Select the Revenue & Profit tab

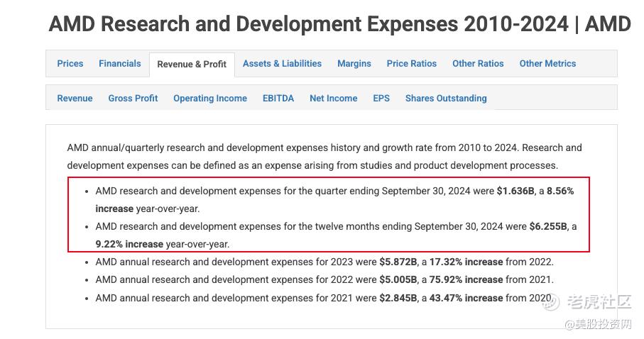(x=192, y=65)
